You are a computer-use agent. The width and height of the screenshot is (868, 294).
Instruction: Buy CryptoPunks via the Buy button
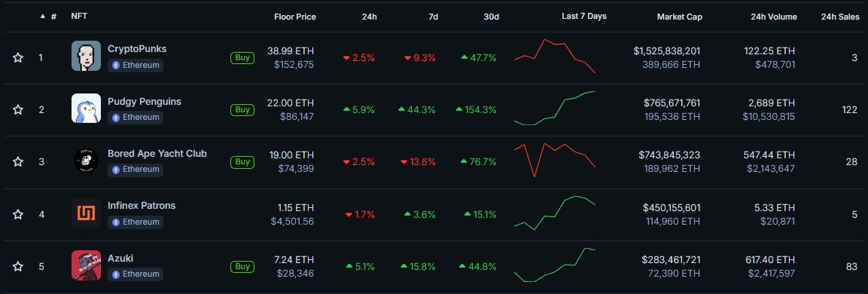tap(242, 57)
